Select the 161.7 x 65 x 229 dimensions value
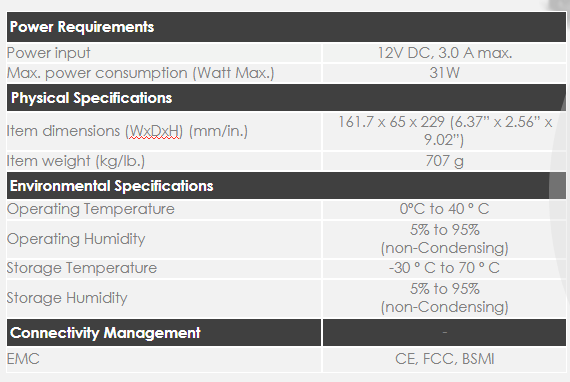The width and height of the screenshot is (570, 382). (x=445, y=131)
